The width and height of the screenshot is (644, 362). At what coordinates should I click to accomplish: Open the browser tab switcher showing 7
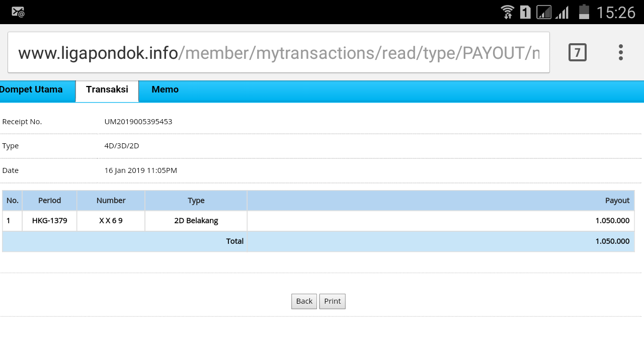click(577, 52)
